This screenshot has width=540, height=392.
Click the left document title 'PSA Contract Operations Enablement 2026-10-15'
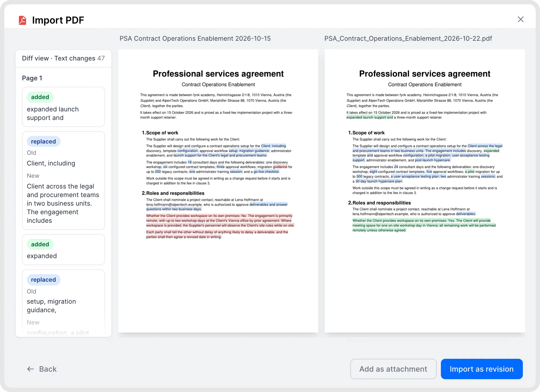[x=195, y=39]
